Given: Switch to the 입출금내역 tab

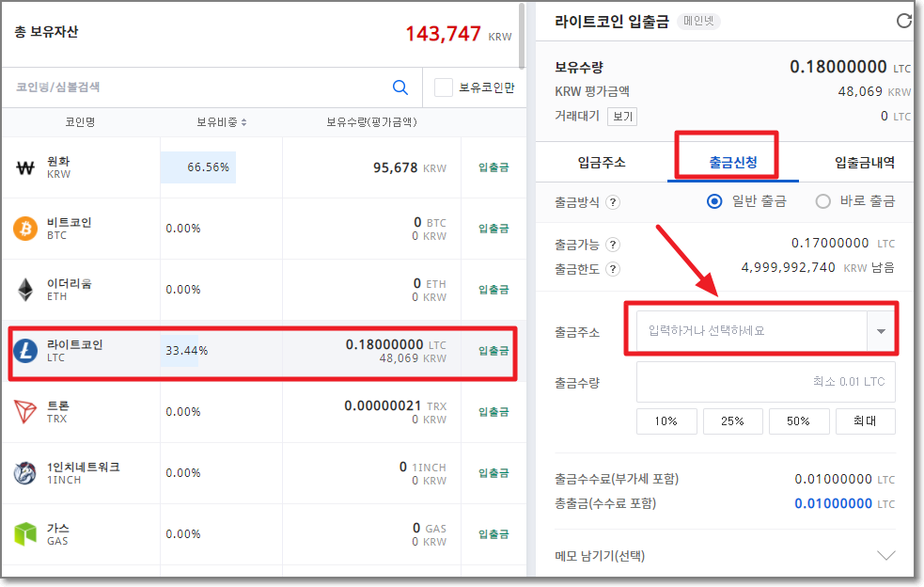Looking at the screenshot, I should click(865, 162).
